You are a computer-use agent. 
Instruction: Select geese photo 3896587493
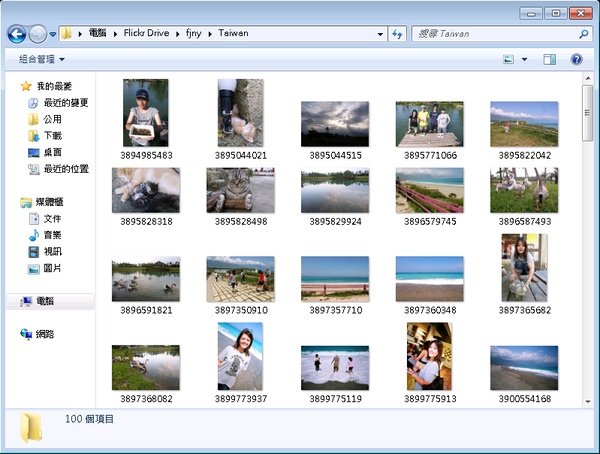coord(524,190)
